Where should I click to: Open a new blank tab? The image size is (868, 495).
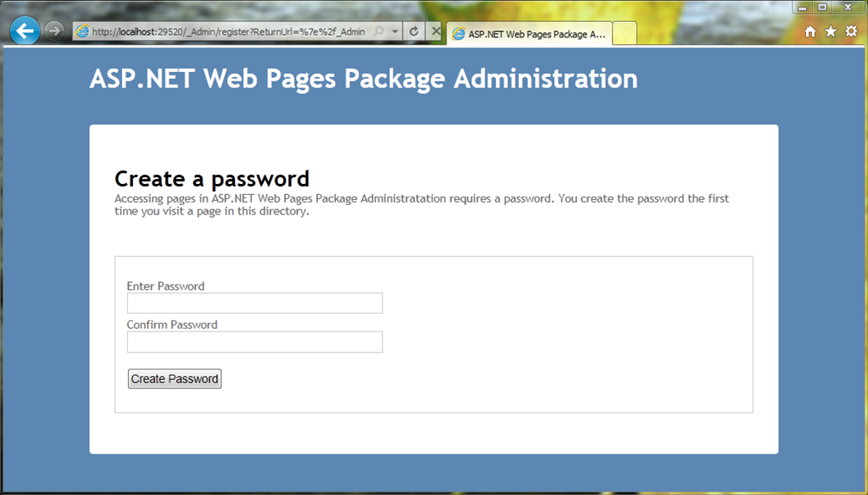(x=625, y=34)
